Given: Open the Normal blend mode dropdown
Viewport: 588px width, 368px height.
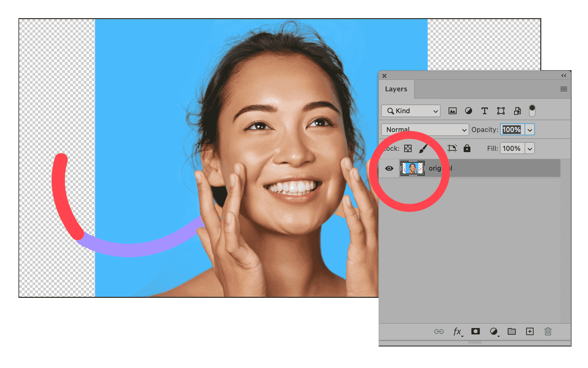Looking at the screenshot, I should [425, 130].
